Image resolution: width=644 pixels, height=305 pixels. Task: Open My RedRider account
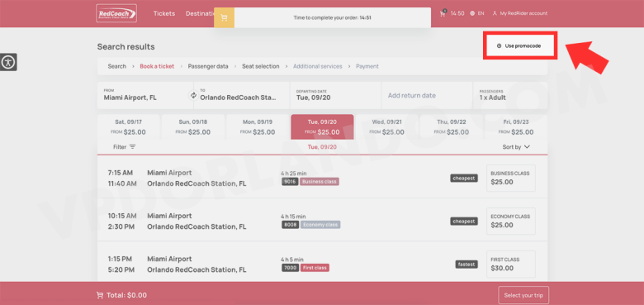point(520,13)
